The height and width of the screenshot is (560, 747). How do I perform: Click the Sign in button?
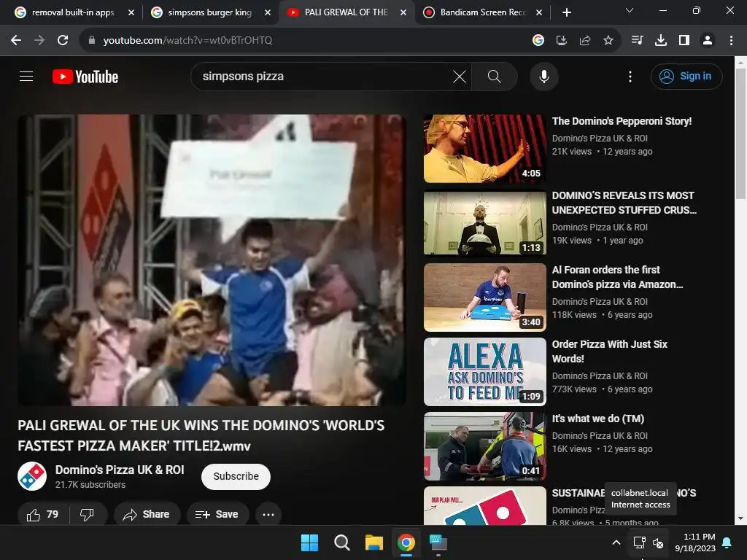686,76
